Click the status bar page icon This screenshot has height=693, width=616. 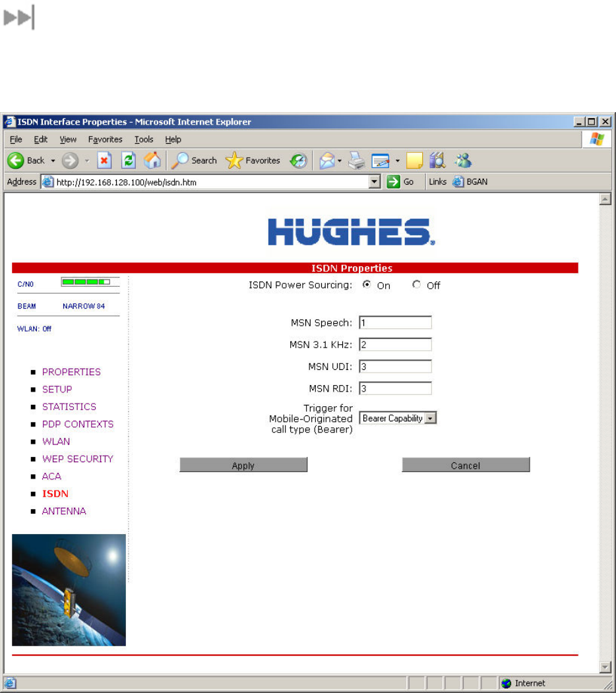[x=10, y=683]
